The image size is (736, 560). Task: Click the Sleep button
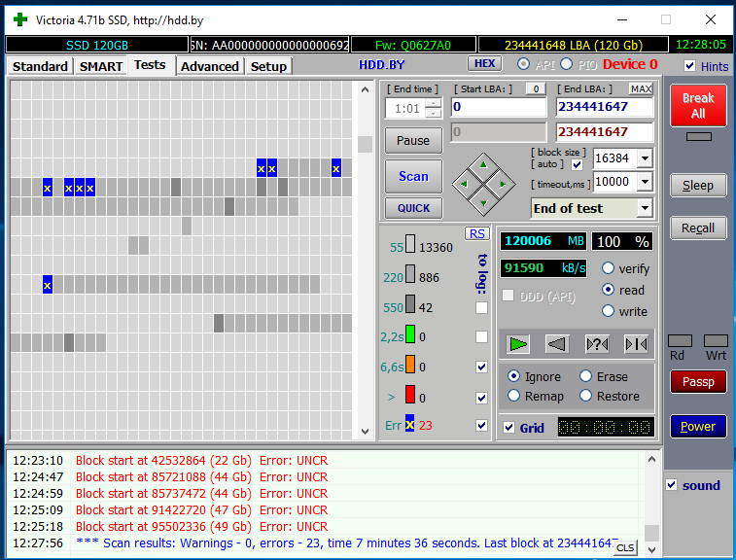[x=698, y=186]
